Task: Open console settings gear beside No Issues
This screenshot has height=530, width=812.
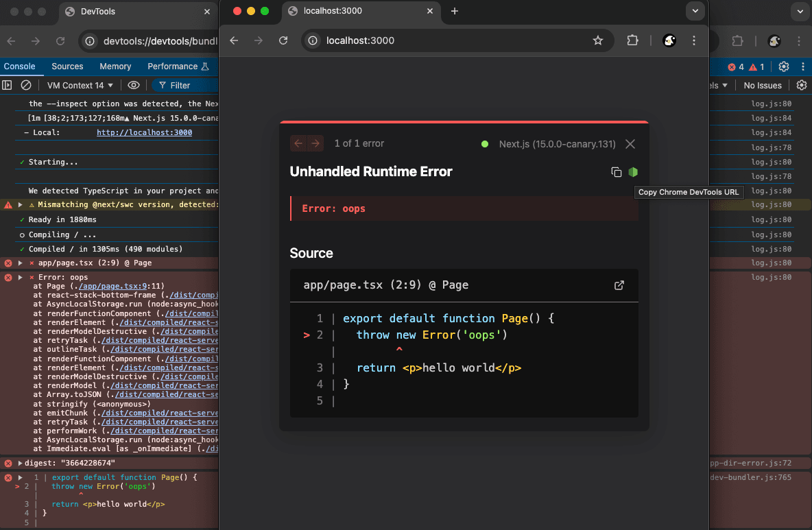Action: [802, 86]
